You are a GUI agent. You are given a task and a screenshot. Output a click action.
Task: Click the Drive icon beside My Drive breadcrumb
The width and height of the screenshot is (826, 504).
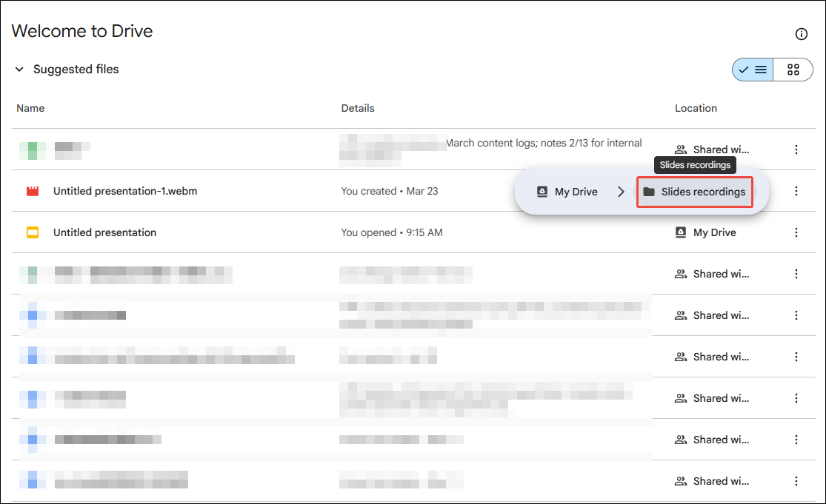[542, 191]
